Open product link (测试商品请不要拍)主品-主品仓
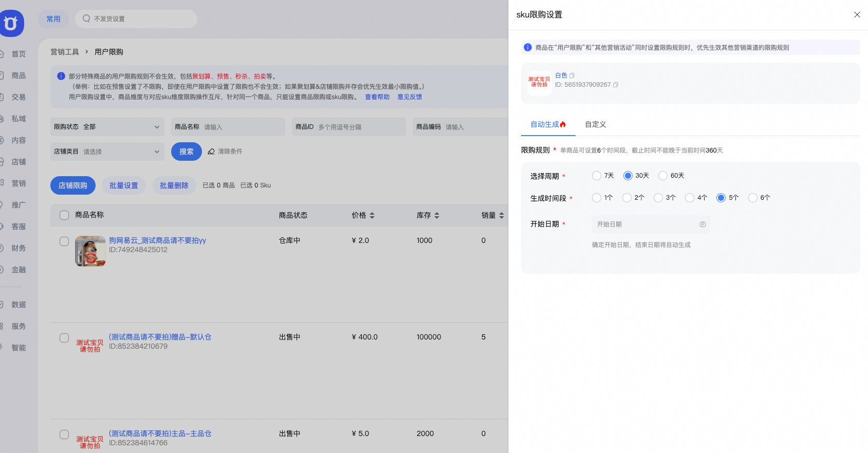Viewport: 868px width, 453px height. (x=160, y=433)
